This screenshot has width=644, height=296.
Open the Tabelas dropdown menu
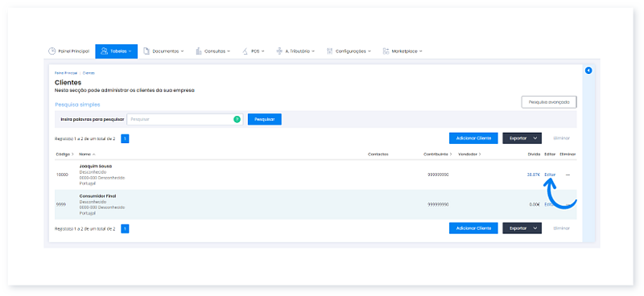(116, 51)
